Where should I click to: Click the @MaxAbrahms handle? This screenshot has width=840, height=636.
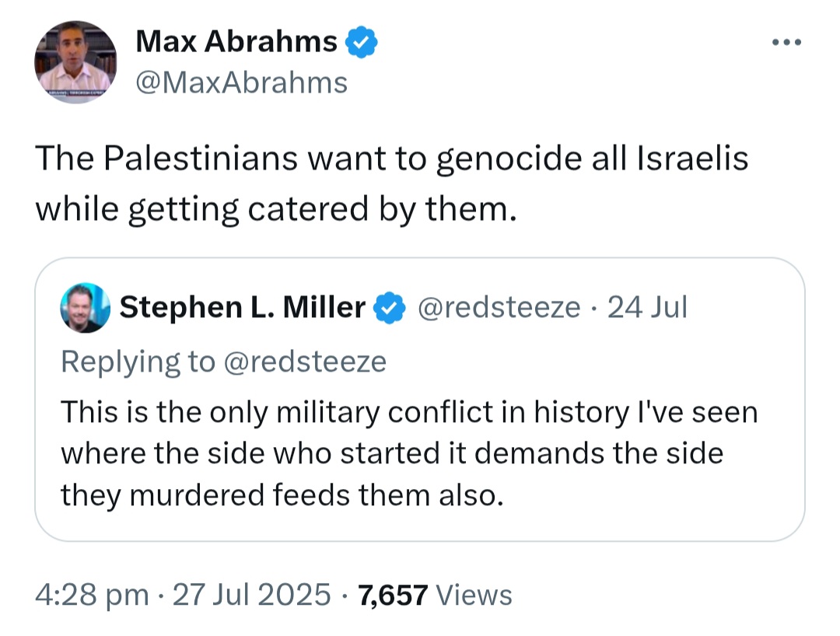click(242, 83)
